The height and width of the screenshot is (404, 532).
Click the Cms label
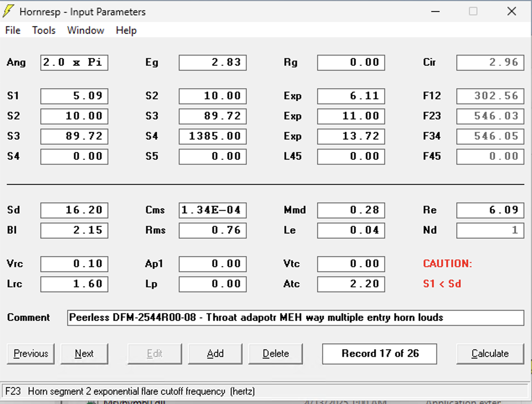pos(155,210)
